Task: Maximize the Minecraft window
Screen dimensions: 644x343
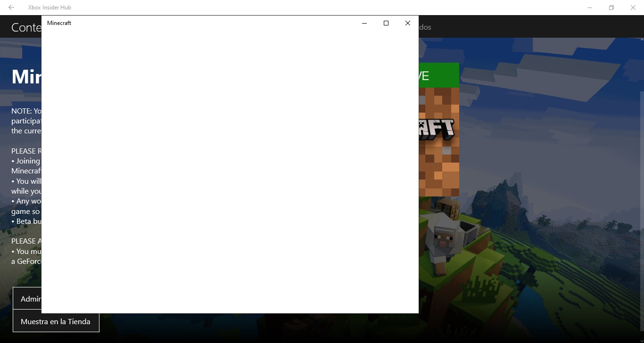Action: [x=386, y=23]
